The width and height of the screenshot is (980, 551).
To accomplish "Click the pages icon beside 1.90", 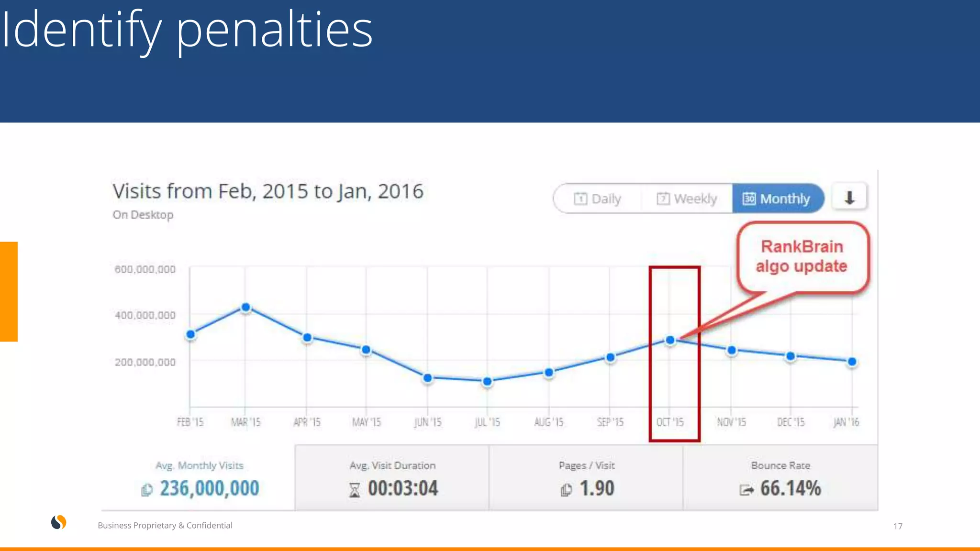I will coord(566,490).
